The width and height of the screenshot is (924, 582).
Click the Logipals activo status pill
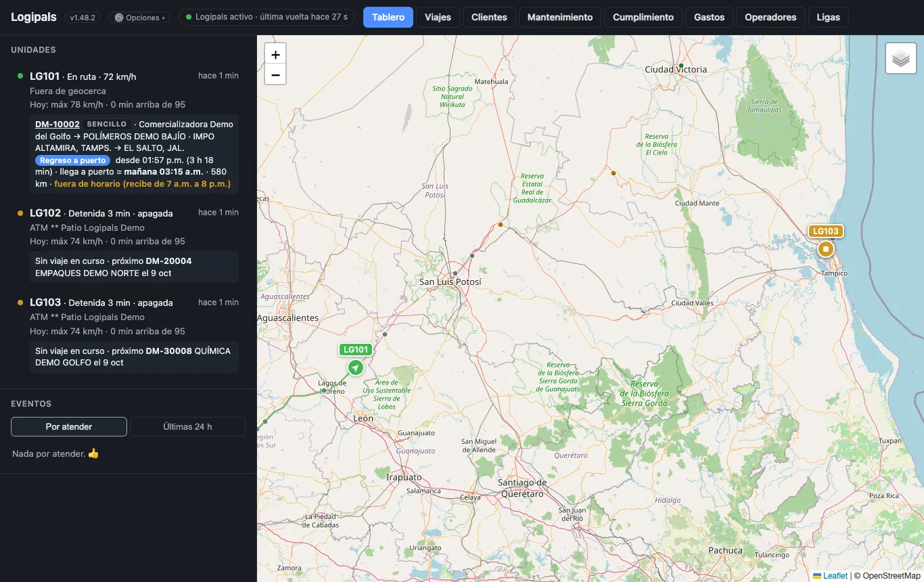click(267, 17)
